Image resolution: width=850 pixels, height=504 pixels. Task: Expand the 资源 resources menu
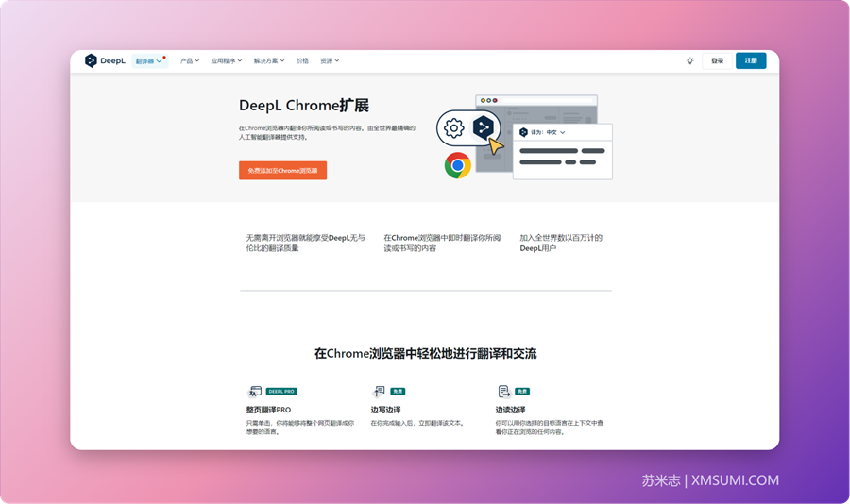click(329, 60)
